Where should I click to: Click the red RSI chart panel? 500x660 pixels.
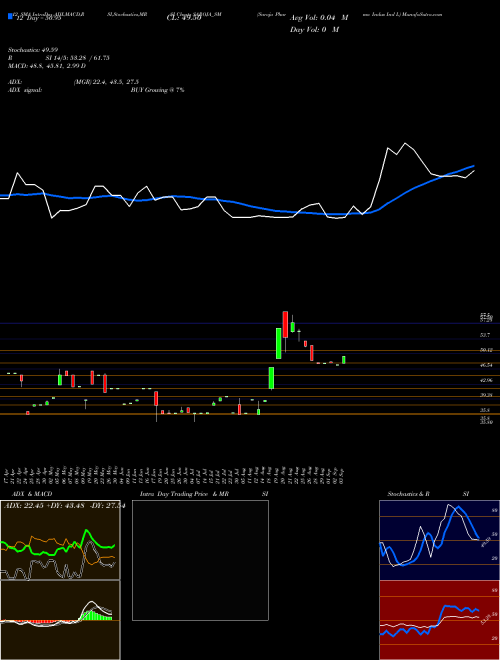pyautogui.click(x=439, y=620)
